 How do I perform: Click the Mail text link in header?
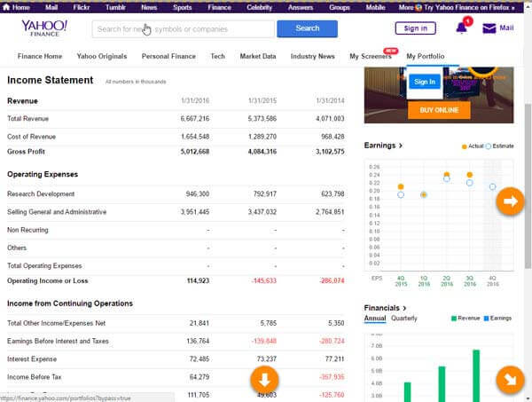tap(506, 28)
